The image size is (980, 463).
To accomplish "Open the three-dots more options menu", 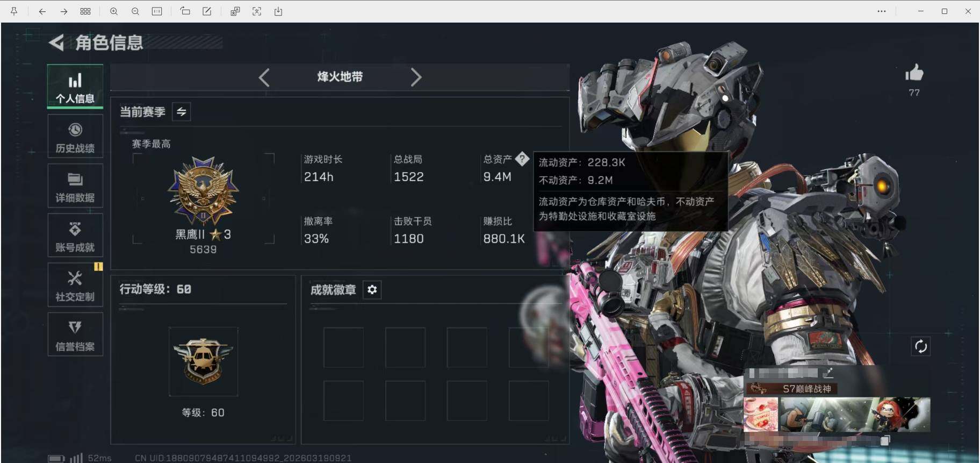I will click(x=882, y=11).
